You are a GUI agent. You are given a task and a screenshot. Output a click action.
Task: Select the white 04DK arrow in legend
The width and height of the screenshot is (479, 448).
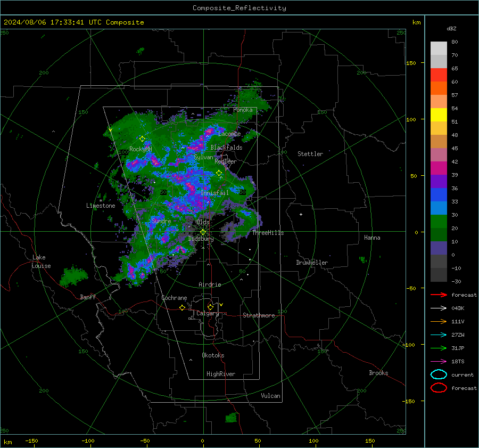[x=439, y=308]
